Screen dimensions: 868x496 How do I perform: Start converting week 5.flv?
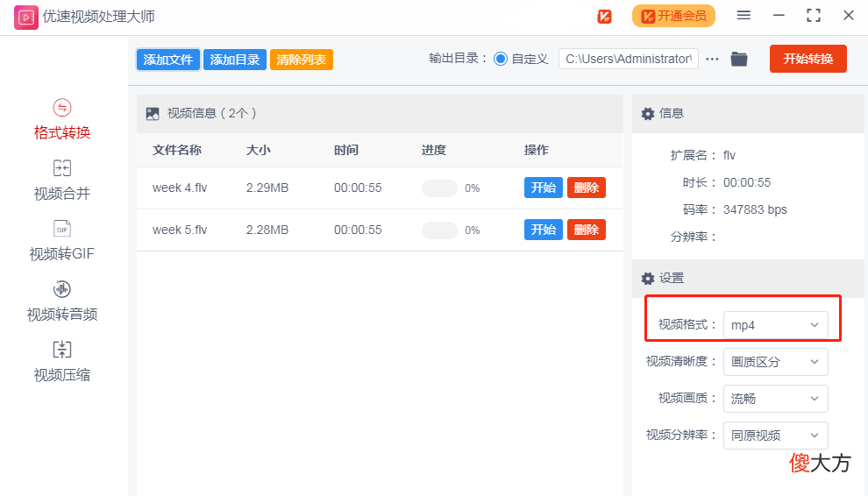pyautogui.click(x=544, y=230)
